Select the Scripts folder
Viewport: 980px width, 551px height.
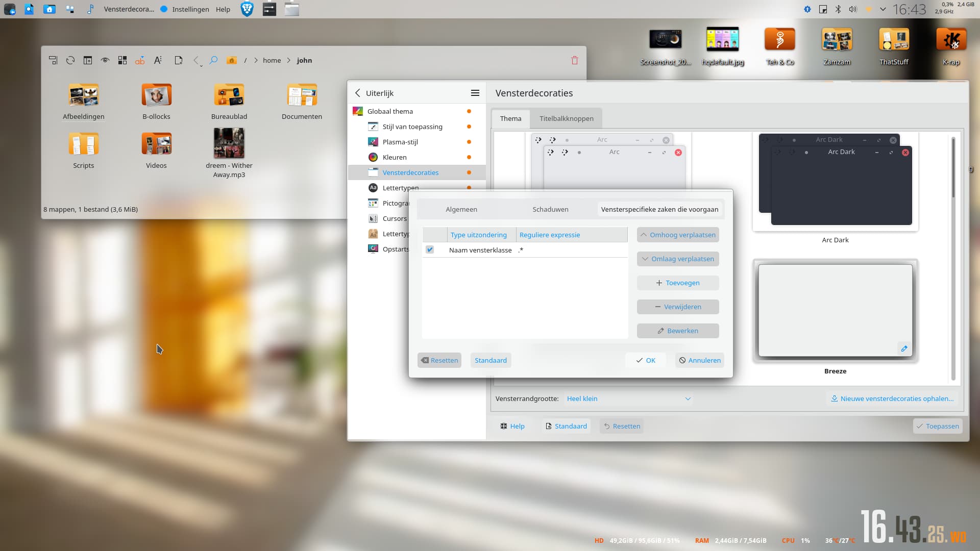tap(84, 151)
